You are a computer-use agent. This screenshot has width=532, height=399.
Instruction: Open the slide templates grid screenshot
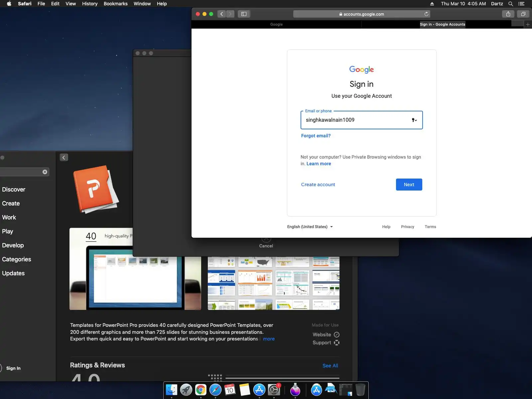point(274,283)
